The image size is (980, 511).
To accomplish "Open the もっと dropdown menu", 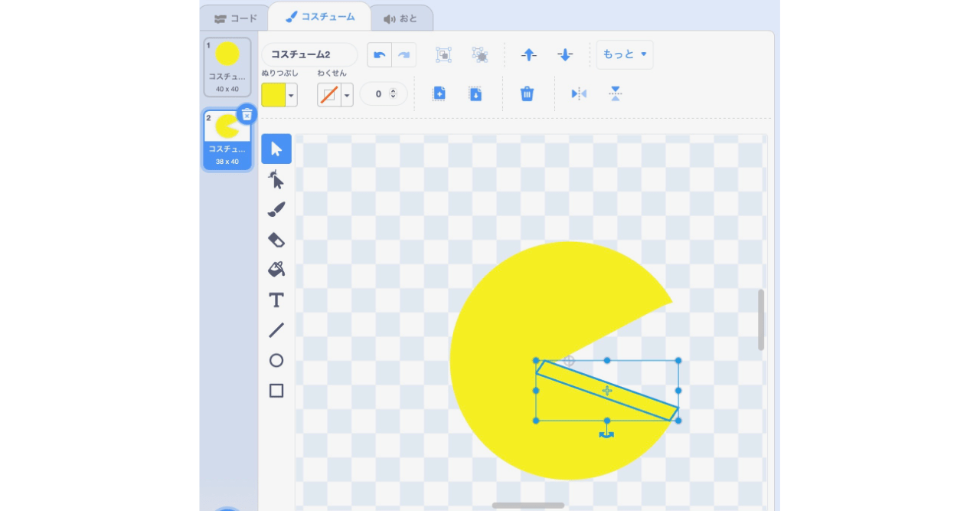I will pos(625,54).
